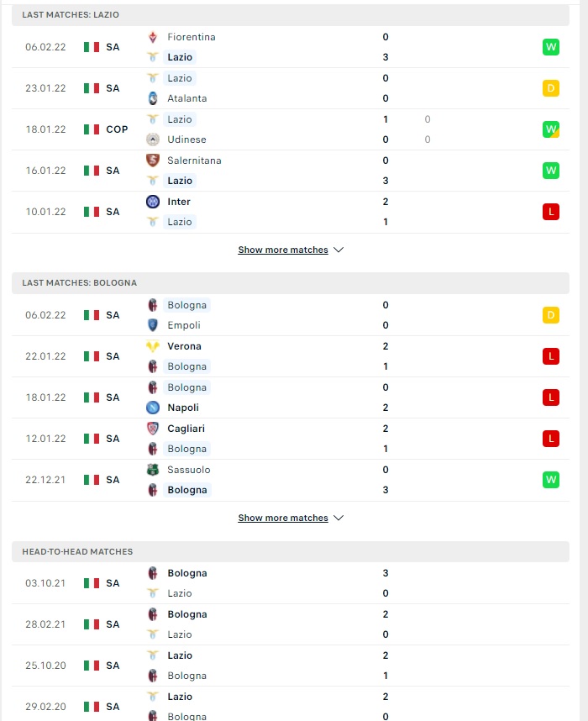Viewport: 588px width, 721px height.
Task: Click the Sassuolo team logo
Action: pos(153,470)
